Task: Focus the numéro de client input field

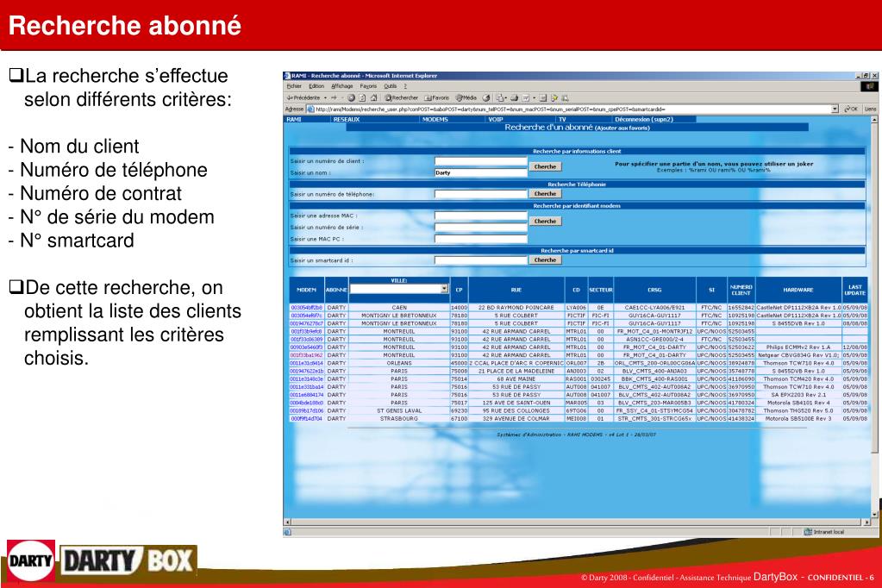Action: point(481,161)
